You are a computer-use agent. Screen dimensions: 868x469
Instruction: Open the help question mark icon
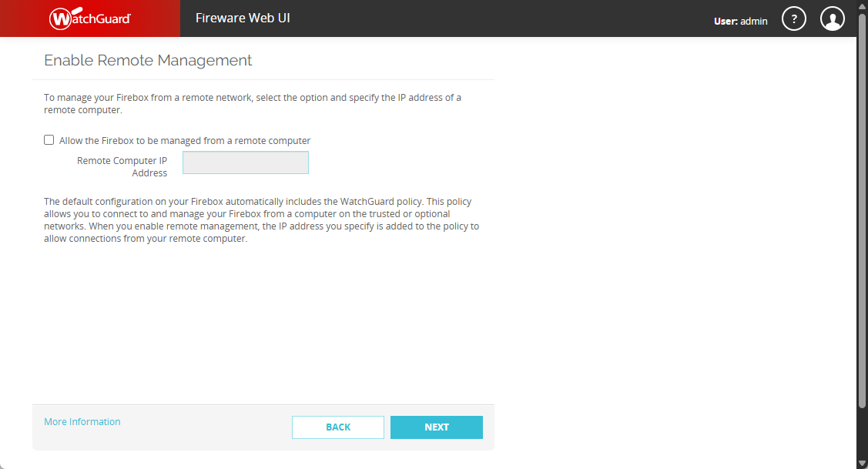tap(794, 18)
